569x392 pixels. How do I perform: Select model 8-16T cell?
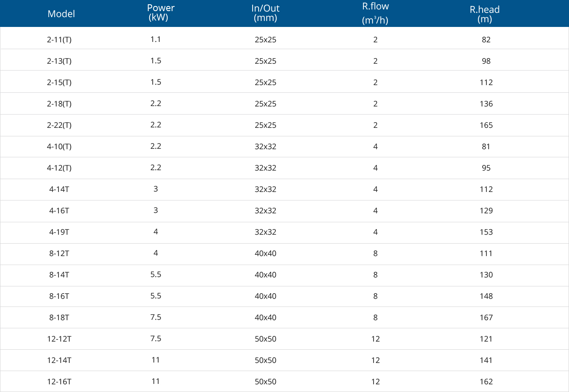click(59, 296)
